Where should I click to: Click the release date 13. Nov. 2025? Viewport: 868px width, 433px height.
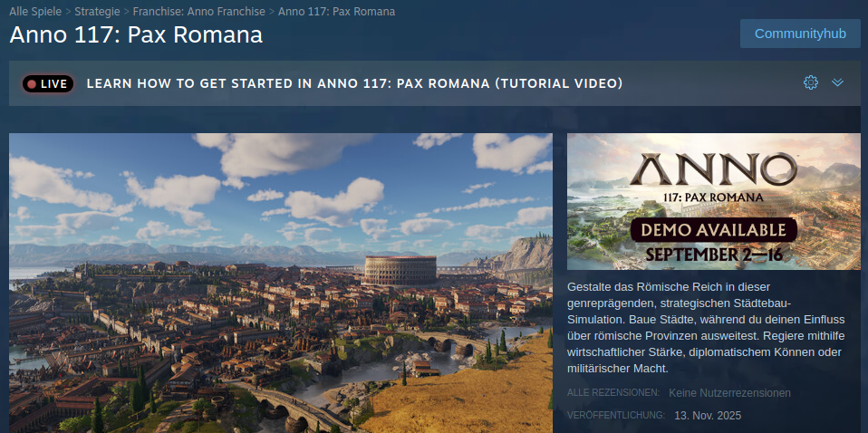(708, 415)
